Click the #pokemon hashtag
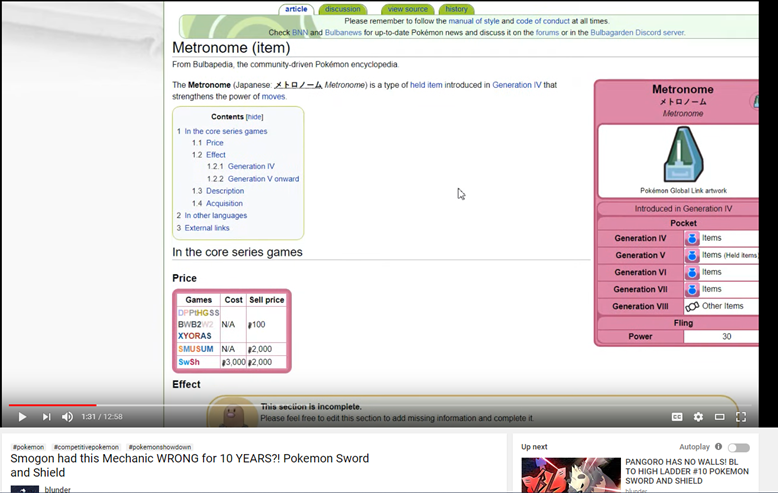This screenshot has width=778, height=493. (x=28, y=447)
